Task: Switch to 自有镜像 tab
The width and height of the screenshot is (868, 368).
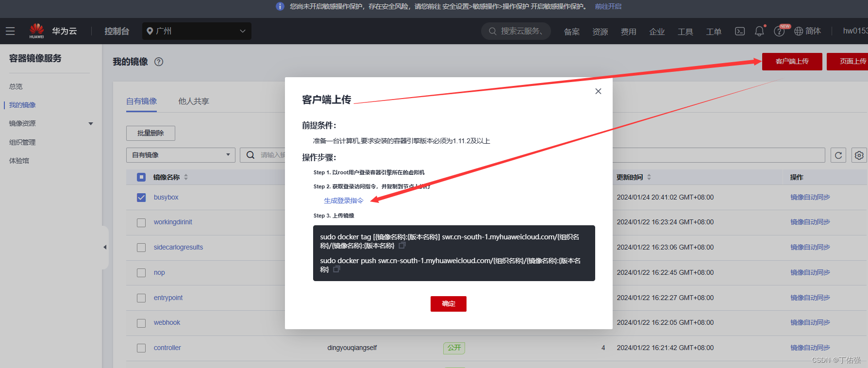Action: click(141, 101)
